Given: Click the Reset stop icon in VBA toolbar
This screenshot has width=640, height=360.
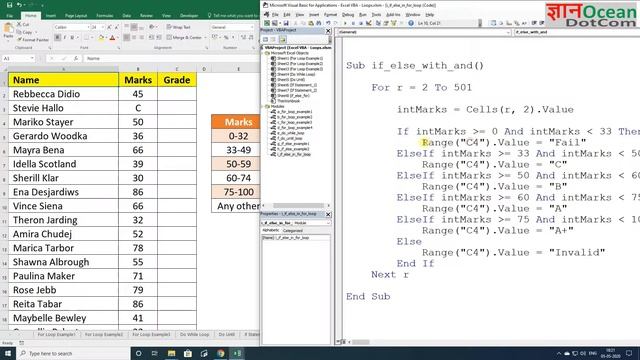Looking at the screenshot, I should pyautogui.click(x=361, y=23).
